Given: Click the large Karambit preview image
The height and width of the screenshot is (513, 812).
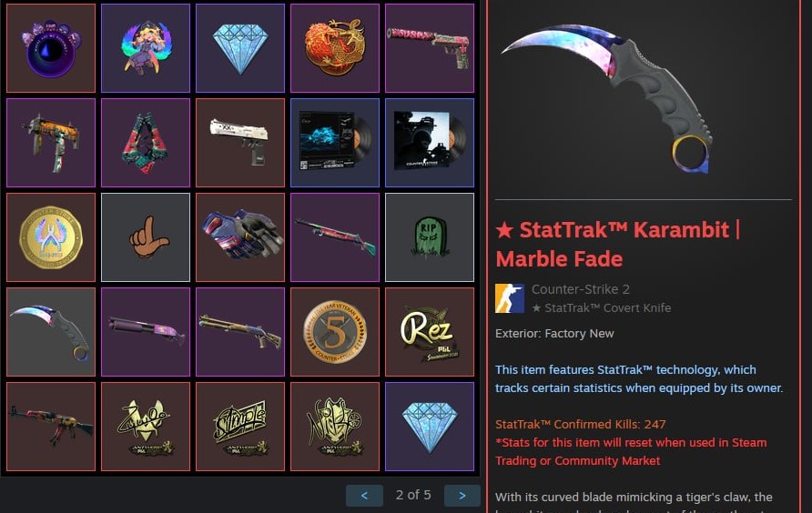Looking at the screenshot, I should point(607,98).
